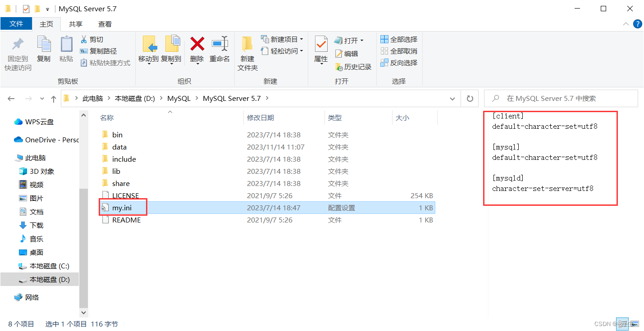Click 此电脑 in the address bar

[x=92, y=98]
